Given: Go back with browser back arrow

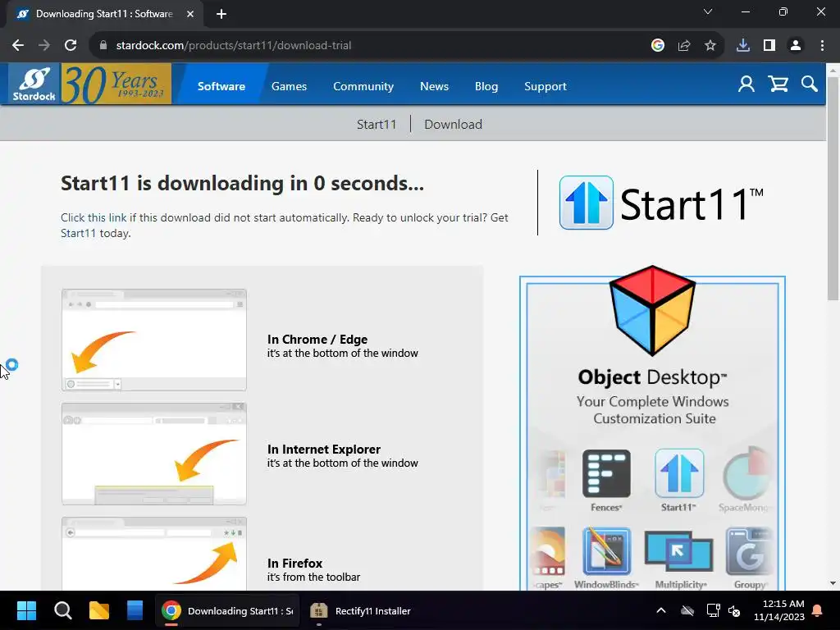Looking at the screenshot, I should tap(18, 46).
